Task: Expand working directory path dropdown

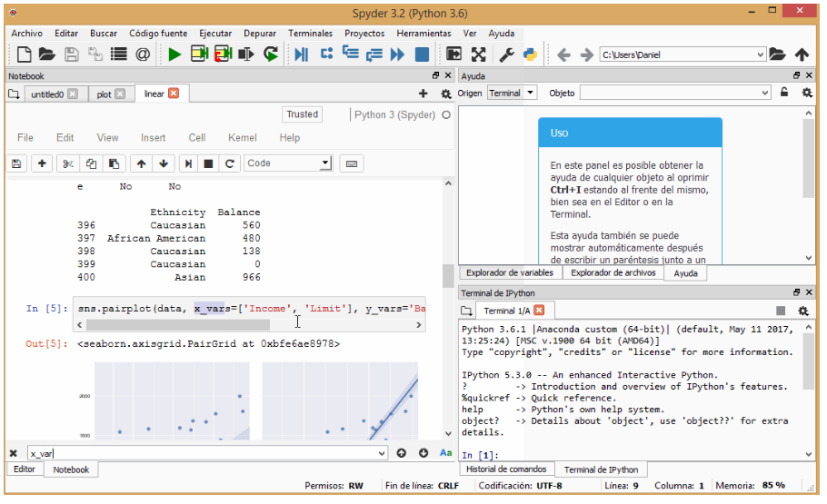Action: (x=760, y=54)
